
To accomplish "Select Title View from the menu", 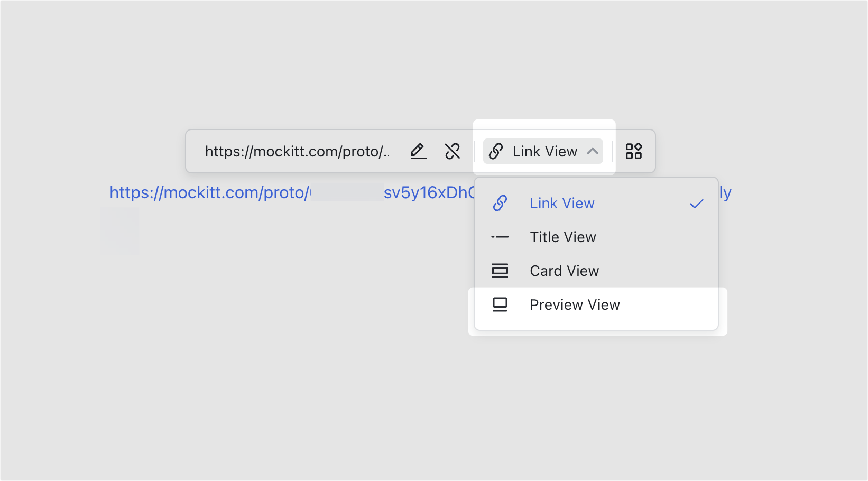I will [563, 237].
